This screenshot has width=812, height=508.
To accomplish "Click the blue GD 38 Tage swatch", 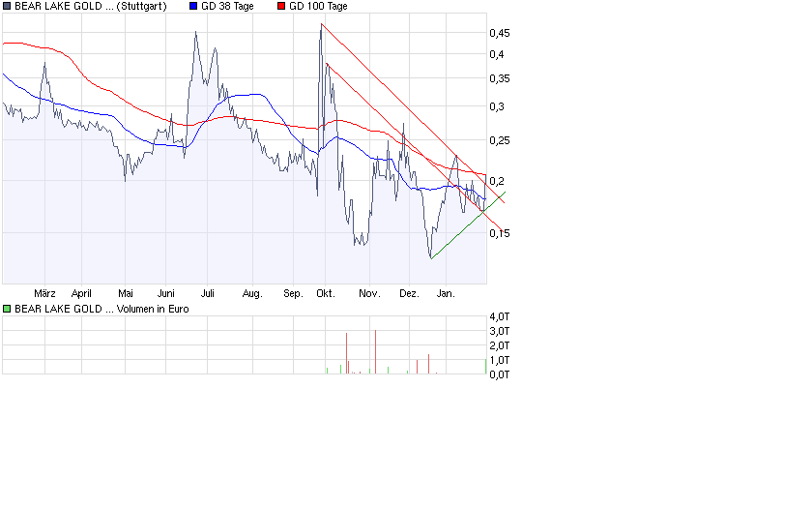I will tap(193, 6).
